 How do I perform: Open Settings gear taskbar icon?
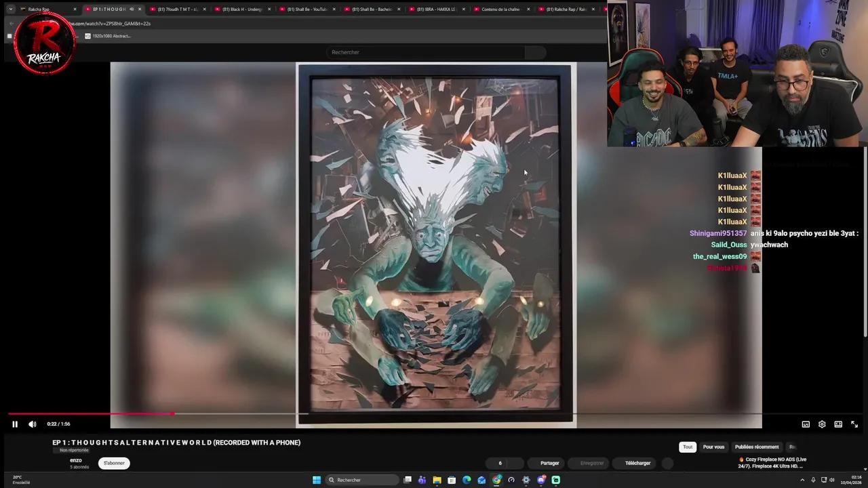point(526,480)
